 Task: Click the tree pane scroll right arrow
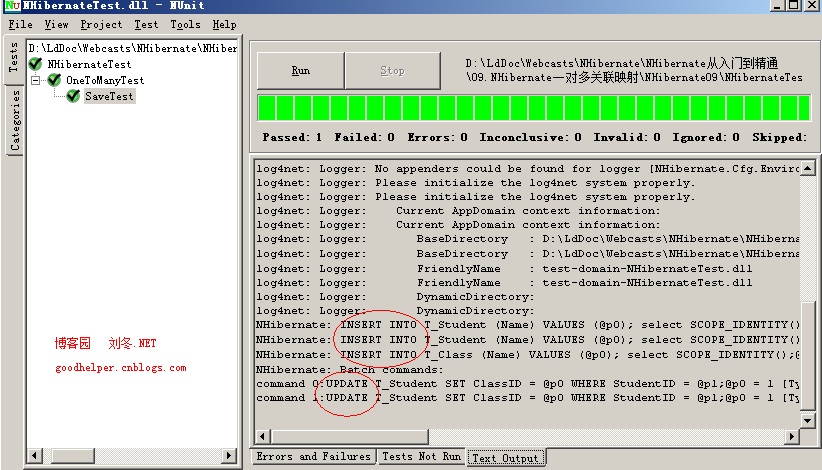click(x=229, y=455)
